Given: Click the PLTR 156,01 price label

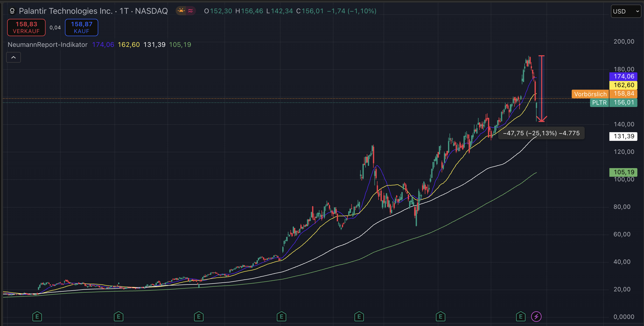Looking at the screenshot, I should pos(614,102).
